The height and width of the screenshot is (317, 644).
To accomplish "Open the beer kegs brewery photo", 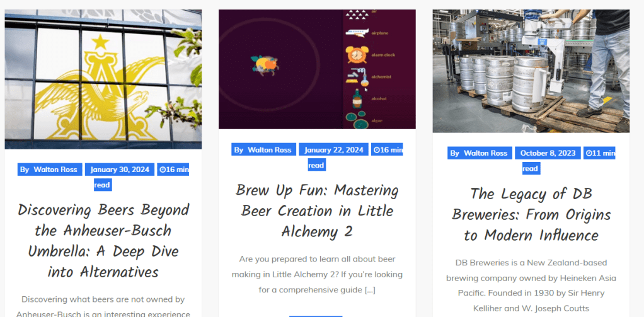I will pyautogui.click(x=531, y=71).
